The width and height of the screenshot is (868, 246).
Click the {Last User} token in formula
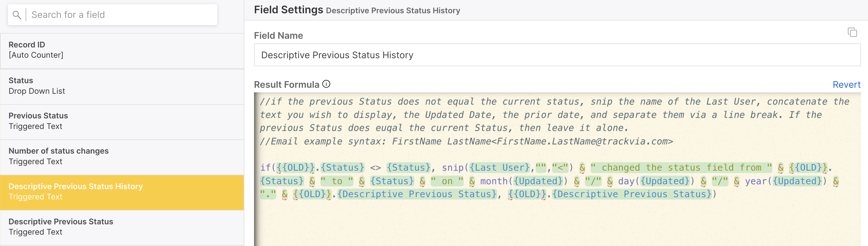[x=500, y=168]
